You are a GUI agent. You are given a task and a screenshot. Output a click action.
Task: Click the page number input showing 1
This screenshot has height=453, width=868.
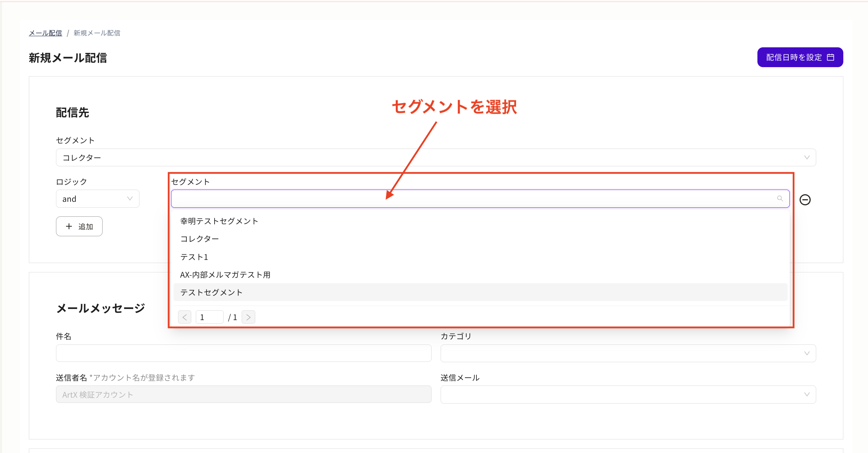coord(209,317)
